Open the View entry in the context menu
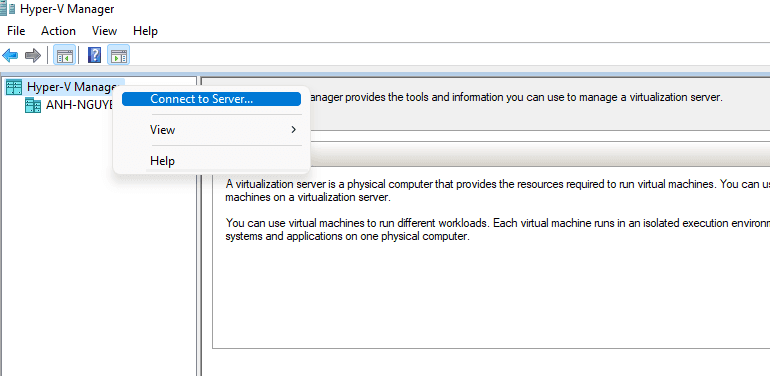The height and width of the screenshot is (376, 770). [x=211, y=130]
